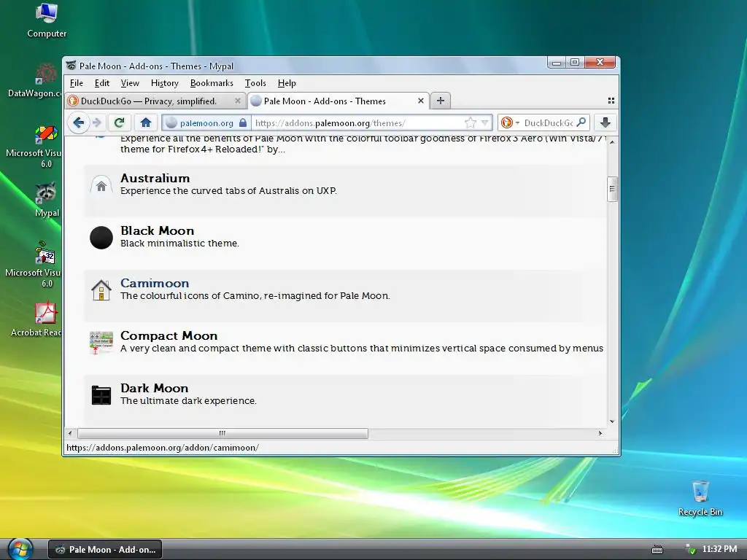
Task: Click the vertical scrollbar up arrow
Action: point(613,142)
